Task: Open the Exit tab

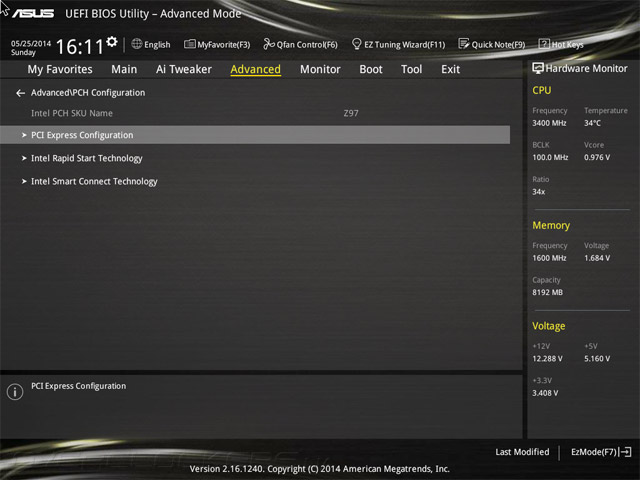Action: [451, 69]
